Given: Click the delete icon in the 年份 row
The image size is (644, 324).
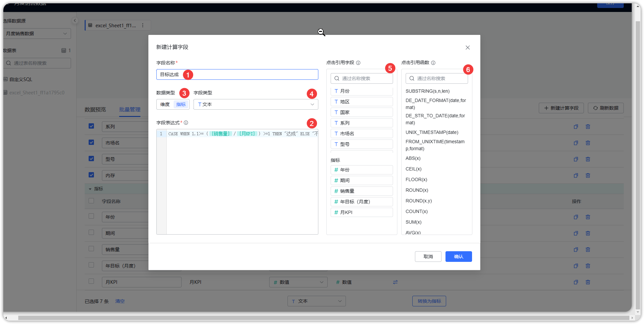Looking at the screenshot, I should click(x=588, y=217).
